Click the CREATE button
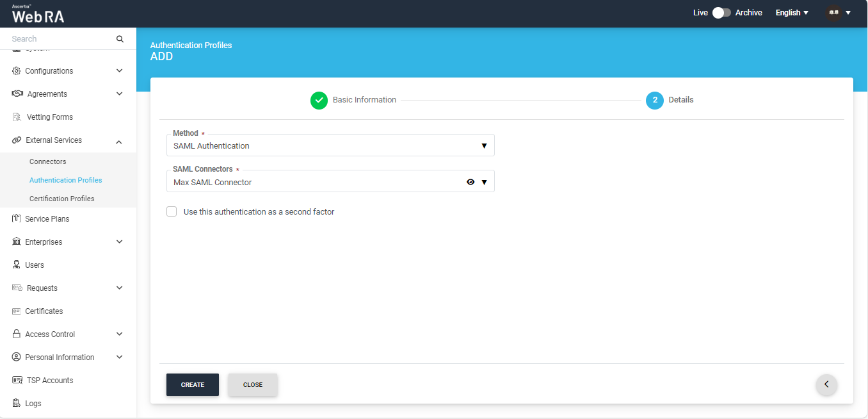Screen dimensions: 868x419 pos(193,385)
